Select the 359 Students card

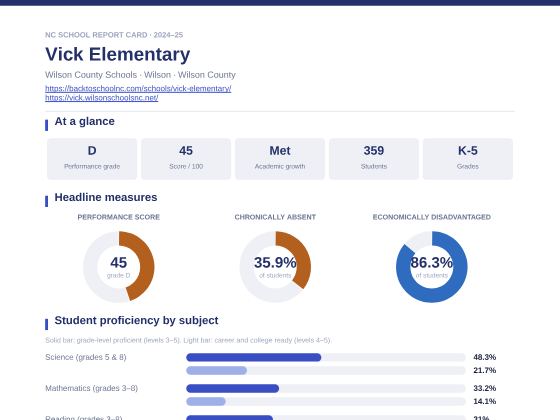coord(374,159)
